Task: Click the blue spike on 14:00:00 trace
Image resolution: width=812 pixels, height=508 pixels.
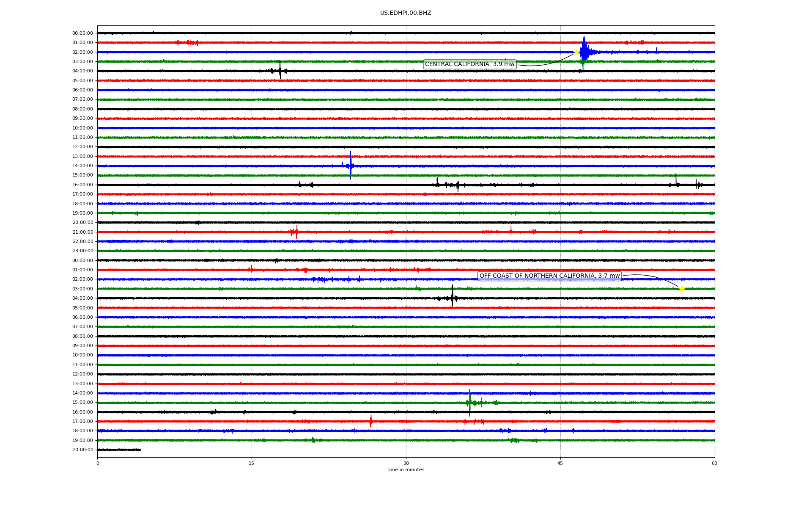Action: pos(351,165)
